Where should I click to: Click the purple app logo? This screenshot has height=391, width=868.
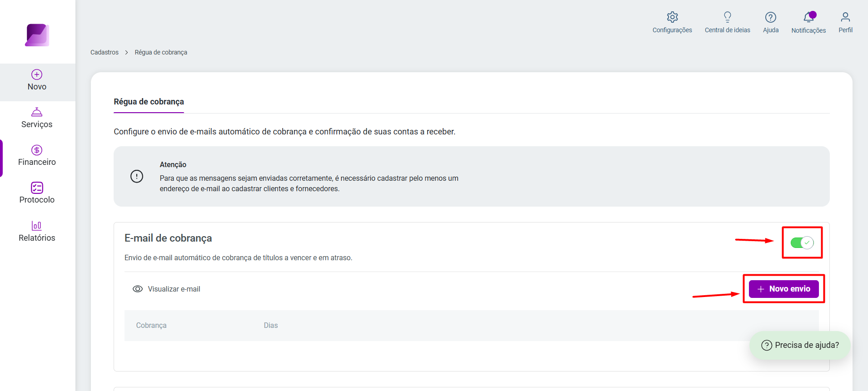coord(37,35)
